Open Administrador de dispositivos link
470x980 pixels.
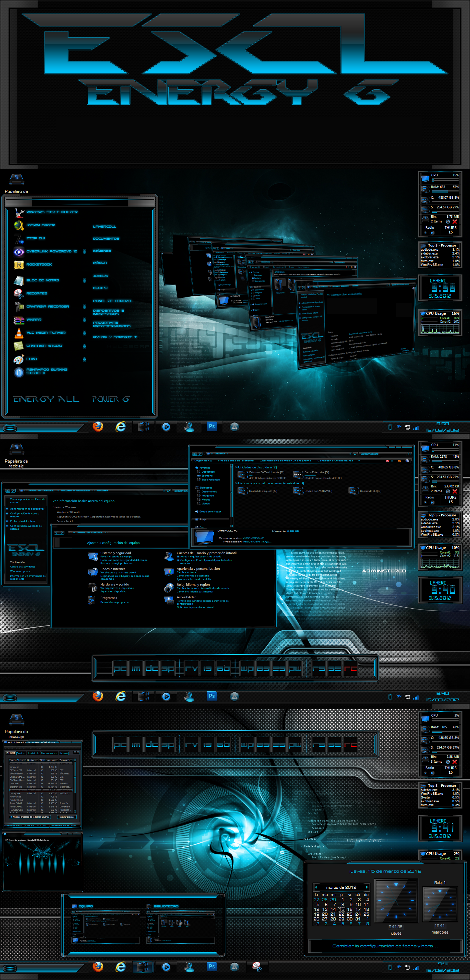[x=27, y=509]
